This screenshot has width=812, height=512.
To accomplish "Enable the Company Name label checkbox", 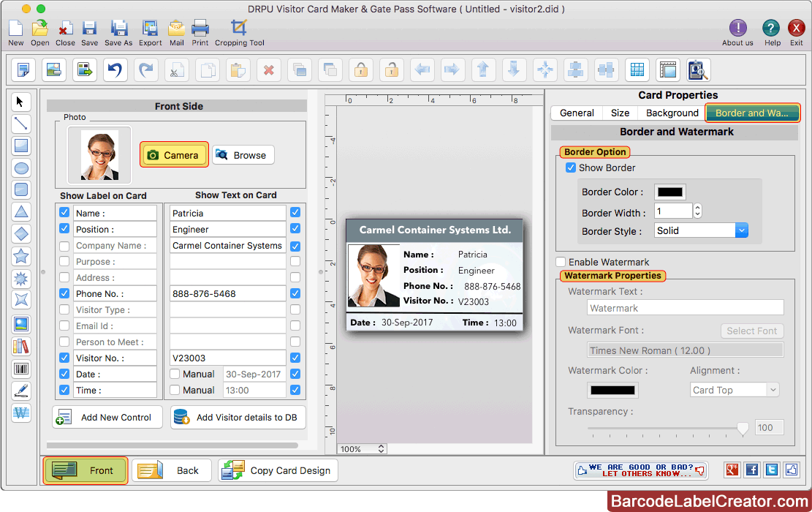I will 64,246.
